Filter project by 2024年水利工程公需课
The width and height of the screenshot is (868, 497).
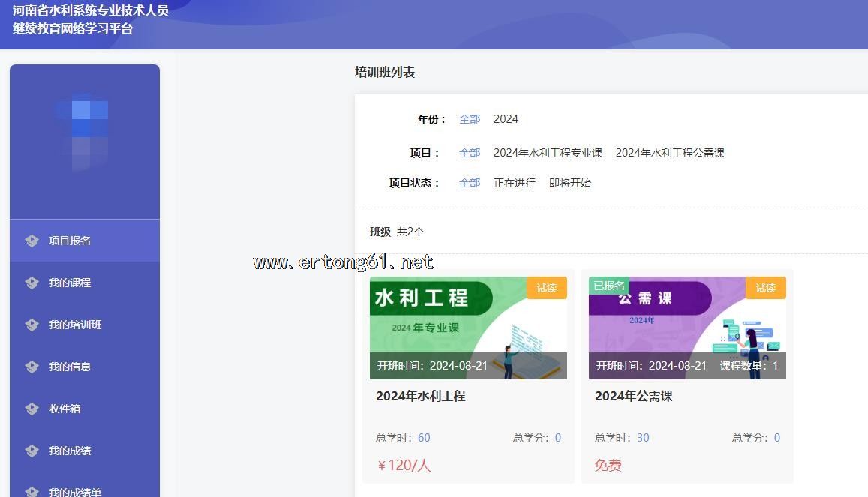pyautogui.click(x=670, y=153)
